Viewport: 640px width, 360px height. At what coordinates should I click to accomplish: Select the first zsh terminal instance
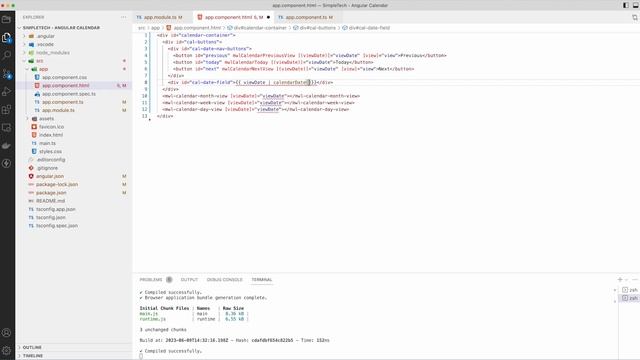point(630,290)
